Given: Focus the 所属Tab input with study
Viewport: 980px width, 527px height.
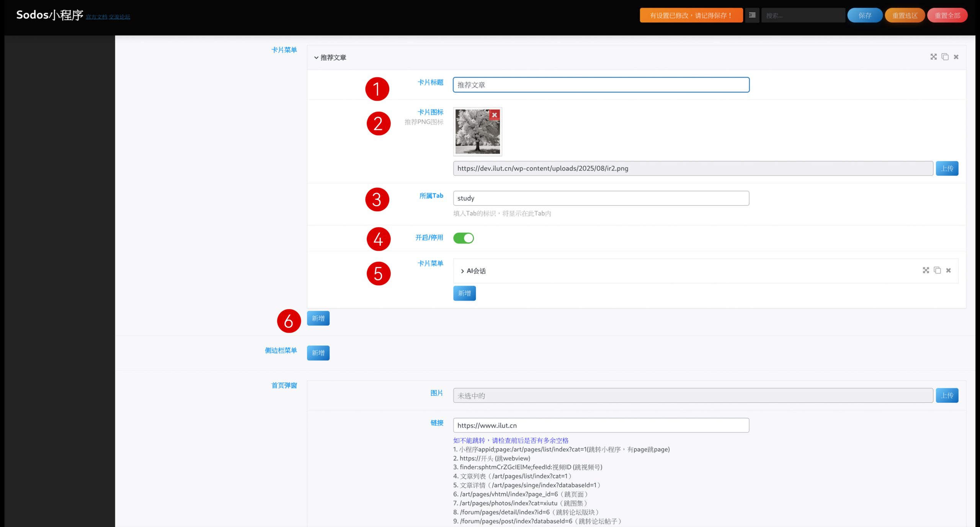Looking at the screenshot, I should (x=601, y=198).
